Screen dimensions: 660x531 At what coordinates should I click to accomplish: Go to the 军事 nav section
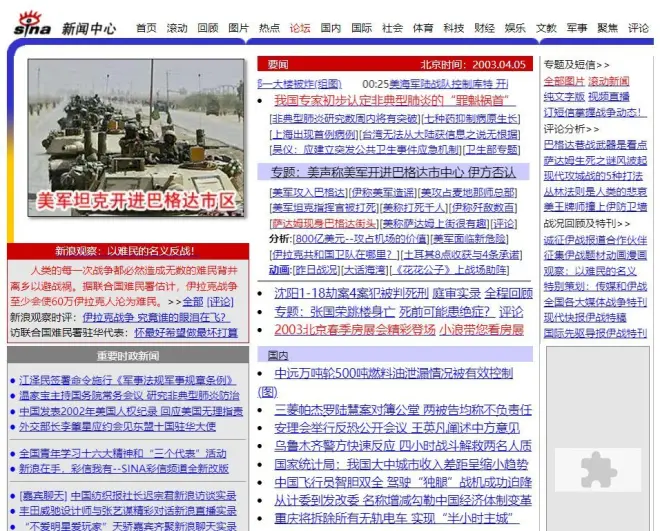pyautogui.click(x=577, y=28)
